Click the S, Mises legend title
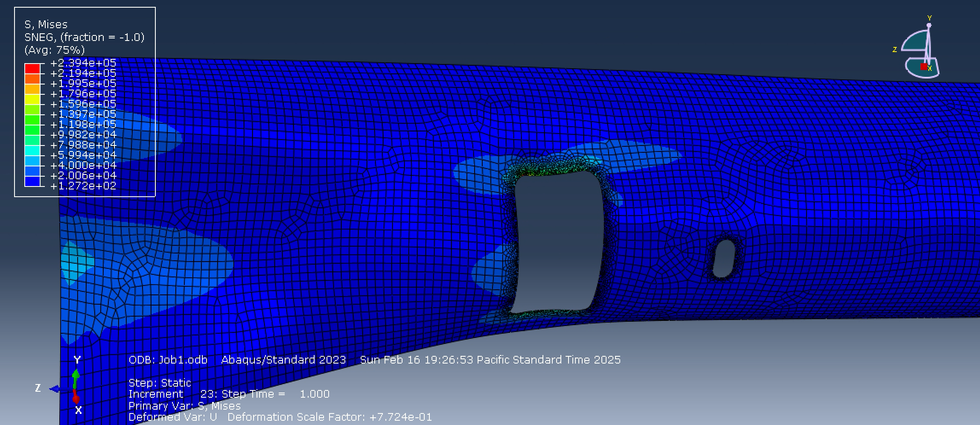This screenshot has width=980, height=425. 45,24
